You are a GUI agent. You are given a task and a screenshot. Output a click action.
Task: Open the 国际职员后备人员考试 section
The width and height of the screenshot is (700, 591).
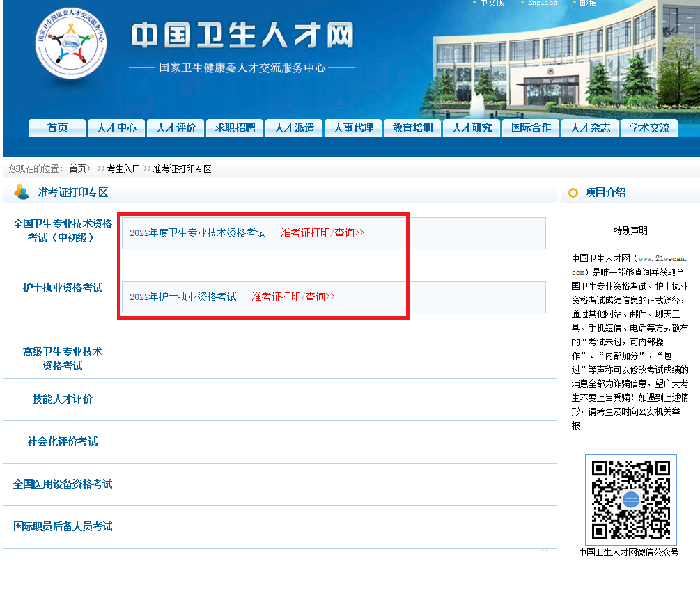click(x=63, y=526)
